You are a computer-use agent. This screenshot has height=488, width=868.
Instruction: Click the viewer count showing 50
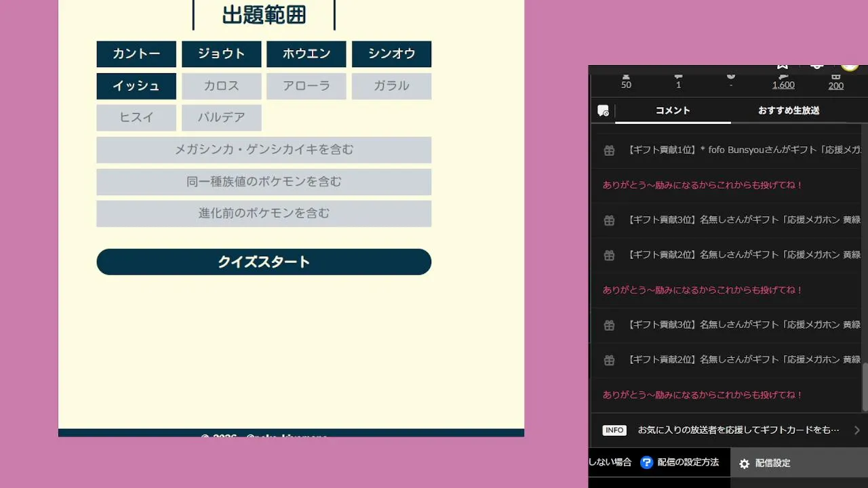point(626,85)
